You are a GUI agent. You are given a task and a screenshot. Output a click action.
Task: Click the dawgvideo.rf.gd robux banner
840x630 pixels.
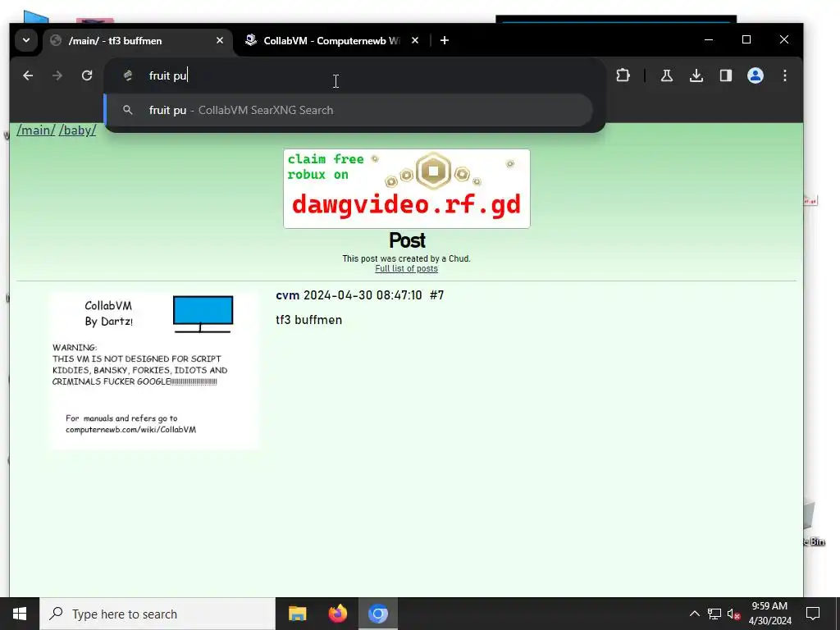[407, 189]
